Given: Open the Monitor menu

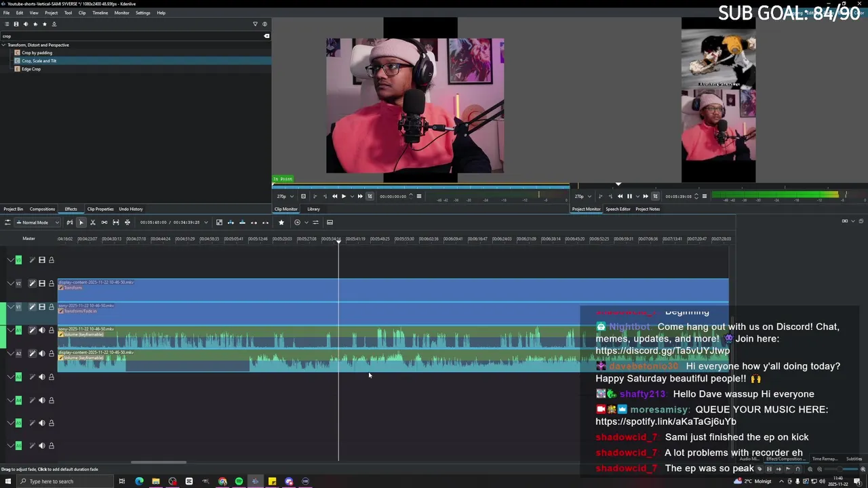Looking at the screenshot, I should click(x=121, y=13).
